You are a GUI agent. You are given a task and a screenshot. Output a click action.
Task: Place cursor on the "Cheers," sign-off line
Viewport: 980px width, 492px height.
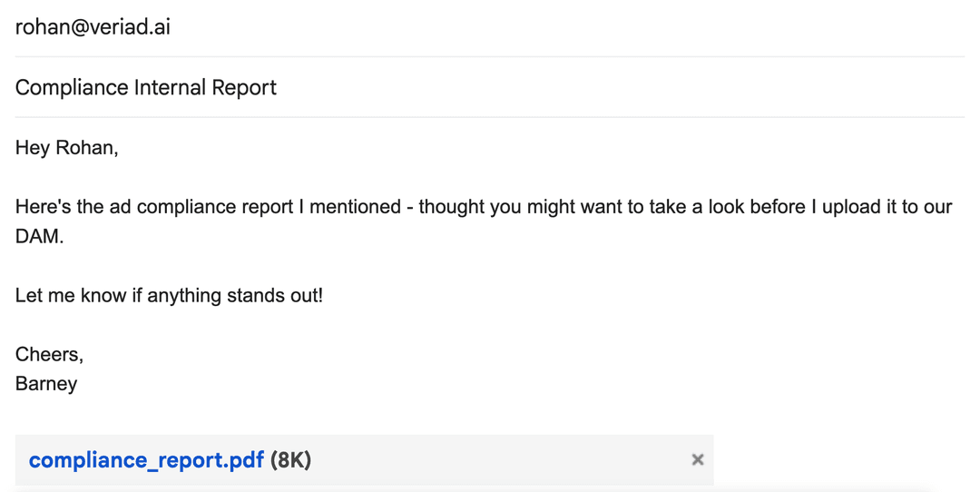(49, 354)
